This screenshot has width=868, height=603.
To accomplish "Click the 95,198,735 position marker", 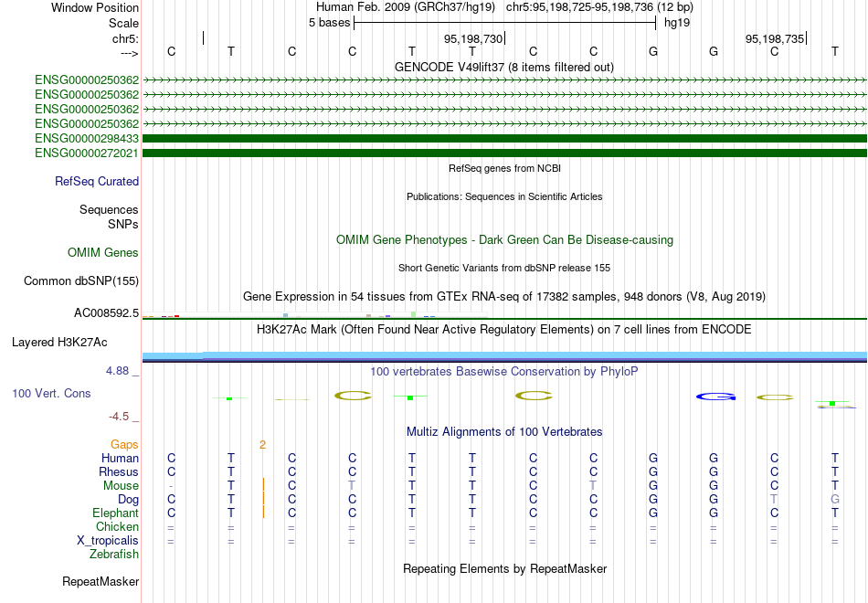I will 775,38.
